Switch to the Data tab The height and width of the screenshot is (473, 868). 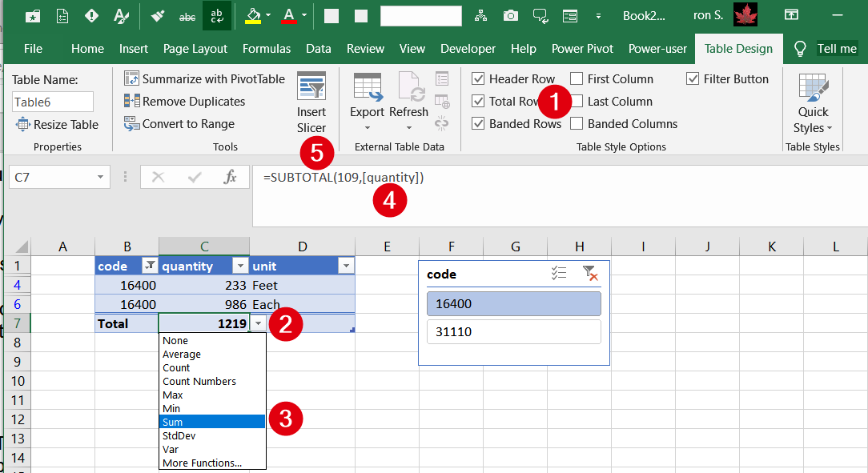click(319, 49)
